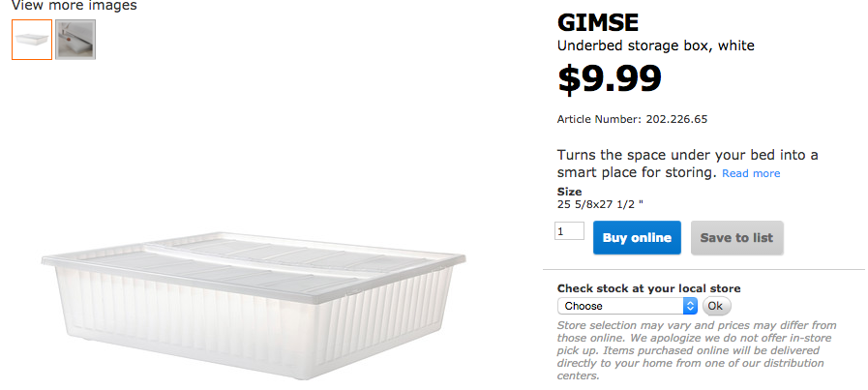Screen dimensions: 868x390
Task: Click the Check stock at your local store heading
Action: 648,288
